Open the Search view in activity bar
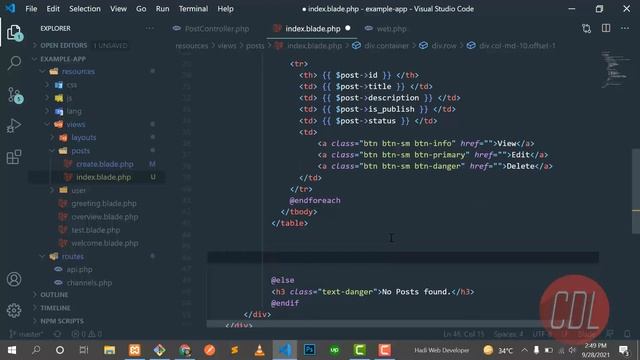The image size is (640, 360). (x=14, y=63)
